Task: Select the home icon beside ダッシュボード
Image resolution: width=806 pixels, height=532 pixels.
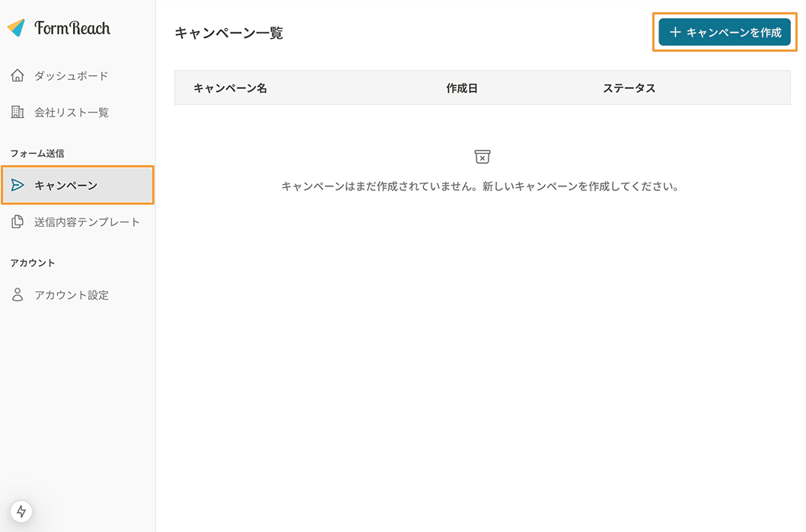Action: point(18,75)
